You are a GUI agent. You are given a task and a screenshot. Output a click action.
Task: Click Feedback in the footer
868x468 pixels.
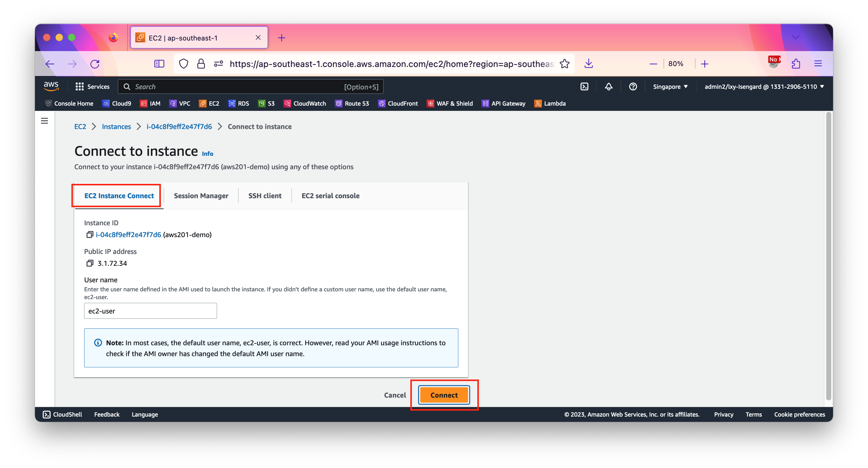[107, 414]
